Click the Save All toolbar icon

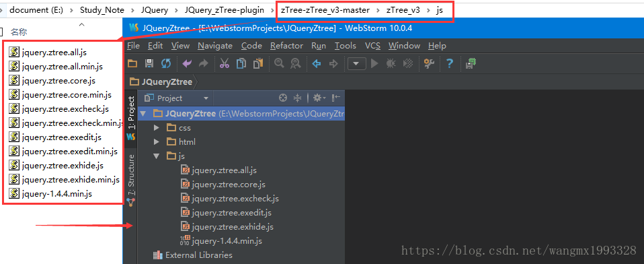(149, 63)
